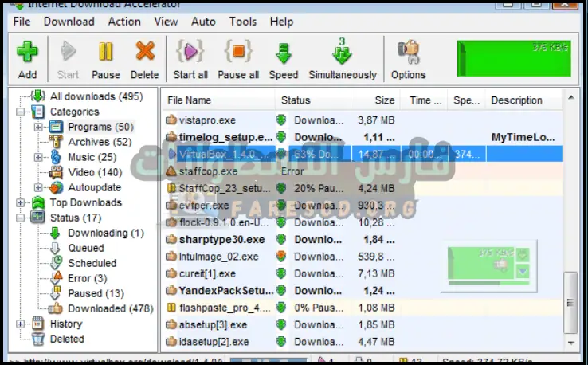Click the green Add download icon
The image size is (588, 365).
pos(27,54)
